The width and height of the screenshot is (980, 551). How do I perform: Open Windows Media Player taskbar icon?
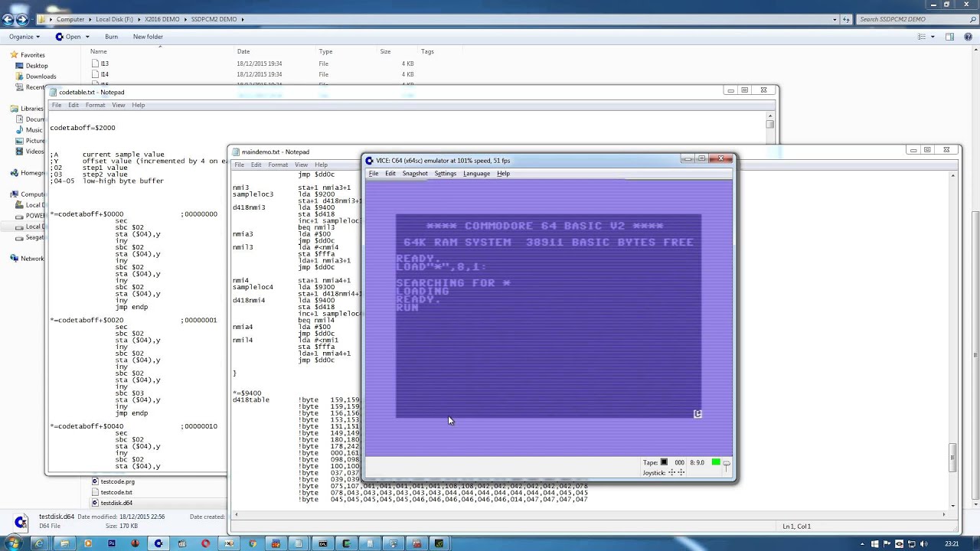(88, 543)
